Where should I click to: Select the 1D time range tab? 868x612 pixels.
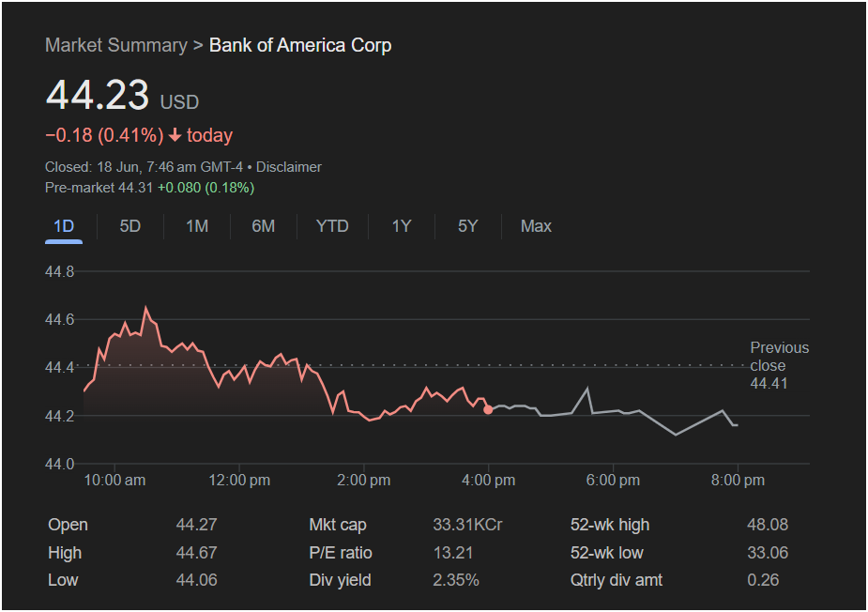coord(64,226)
